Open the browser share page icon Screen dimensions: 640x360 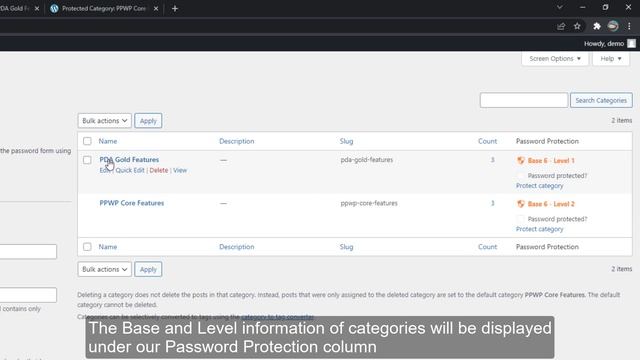[561, 26]
